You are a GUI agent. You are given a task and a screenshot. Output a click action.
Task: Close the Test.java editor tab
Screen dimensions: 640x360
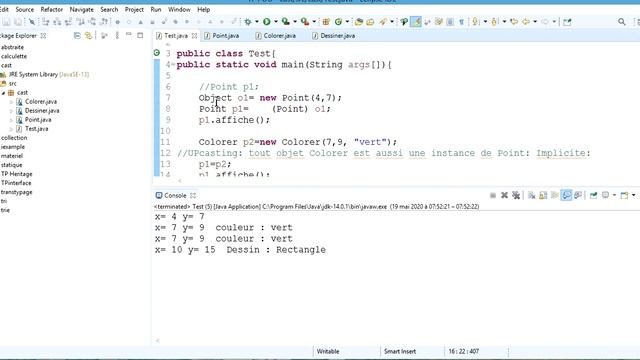[x=194, y=36]
